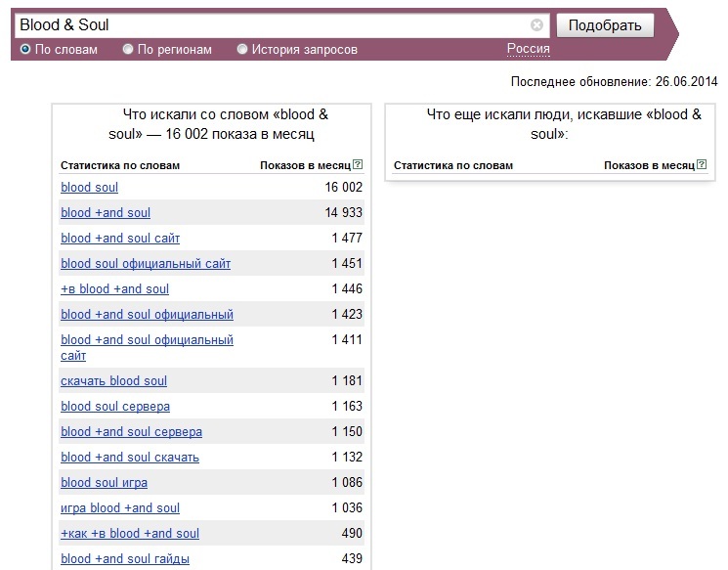Click the value '16 002' in the table
Viewport: 728px width, 570px height.
pyautogui.click(x=344, y=187)
